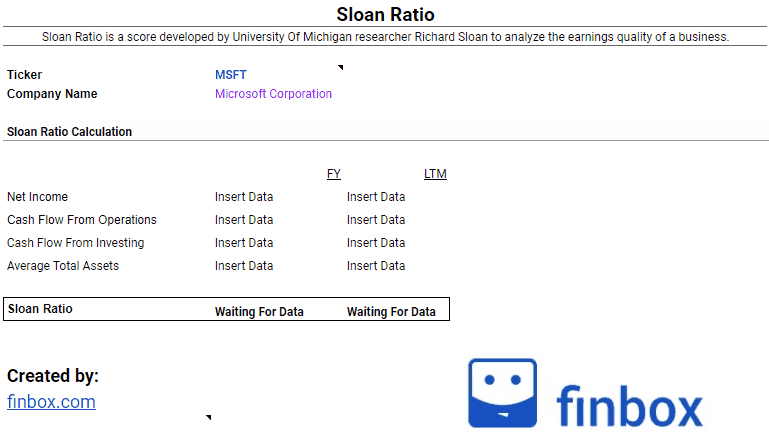
Task: Select the MSFT ticker cell
Action: pyautogui.click(x=231, y=75)
